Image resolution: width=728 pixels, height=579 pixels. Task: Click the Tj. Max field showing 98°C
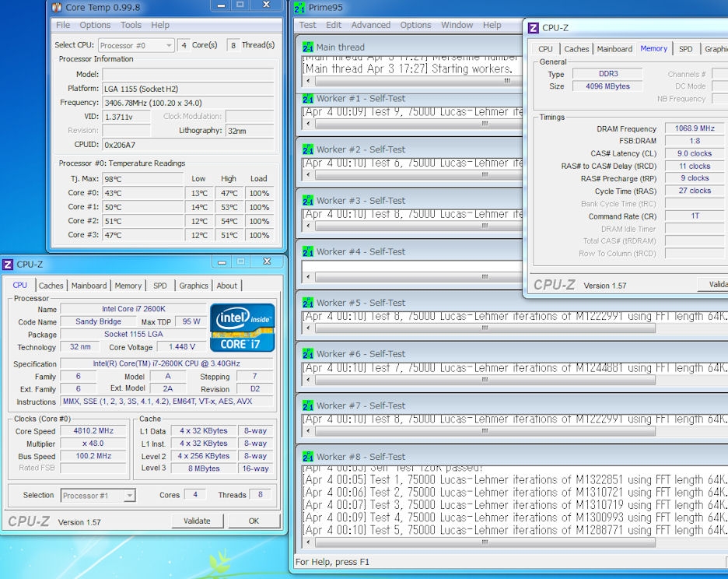click(143, 179)
